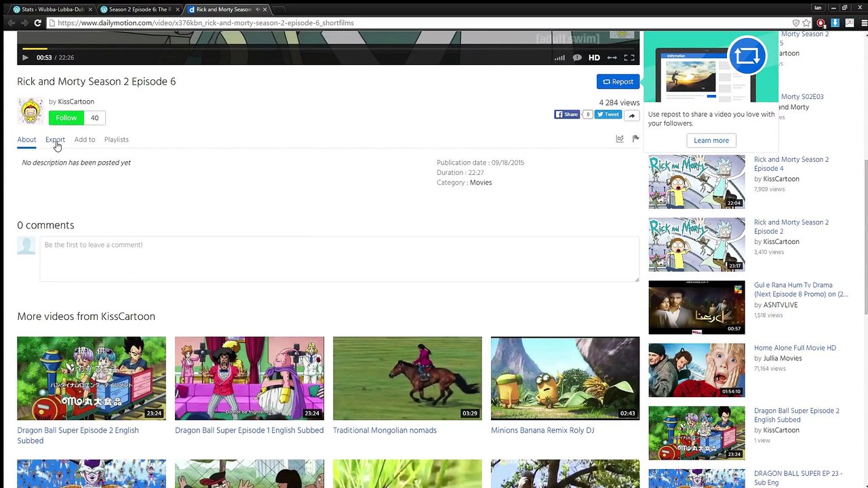Toggle HD quality in the video player

(594, 58)
